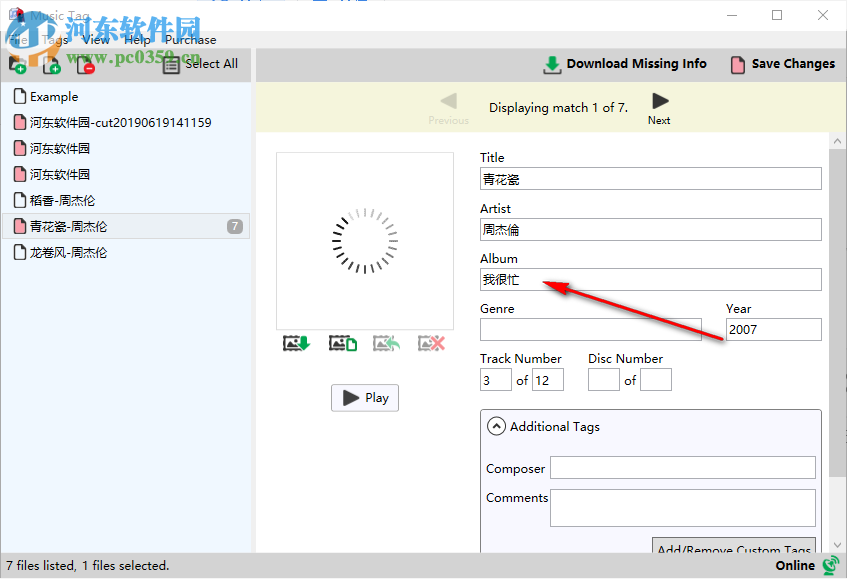The width and height of the screenshot is (847, 579).
Task: Click the remove artwork icon with red X
Action: click(x=431, y=343)
